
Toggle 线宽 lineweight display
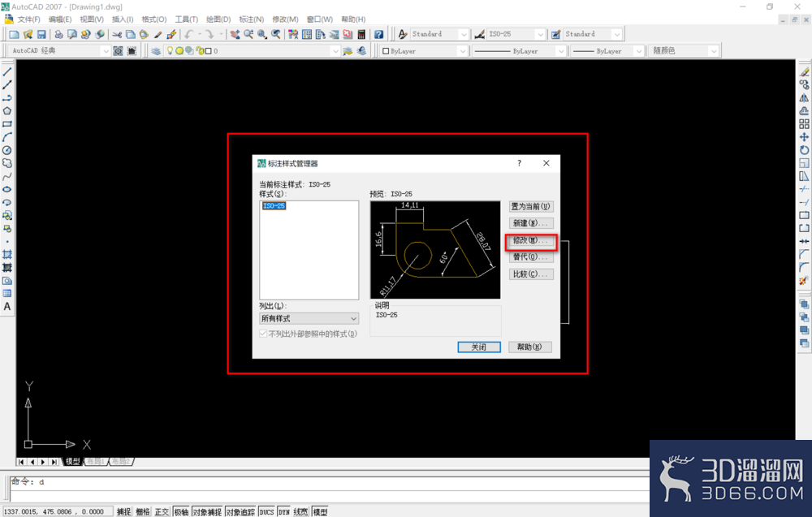[x=301, y=512]
